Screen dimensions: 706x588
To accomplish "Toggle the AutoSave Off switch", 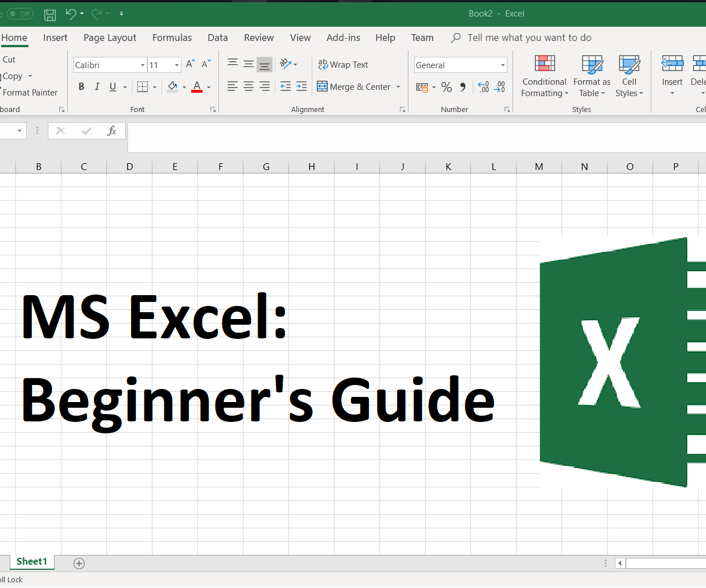I will coord(20,14).
